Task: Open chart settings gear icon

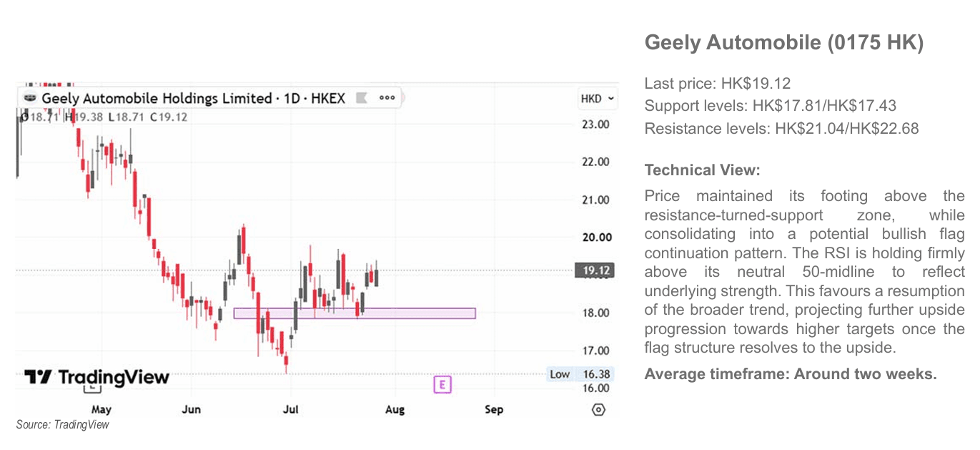Action: (599, 410)
